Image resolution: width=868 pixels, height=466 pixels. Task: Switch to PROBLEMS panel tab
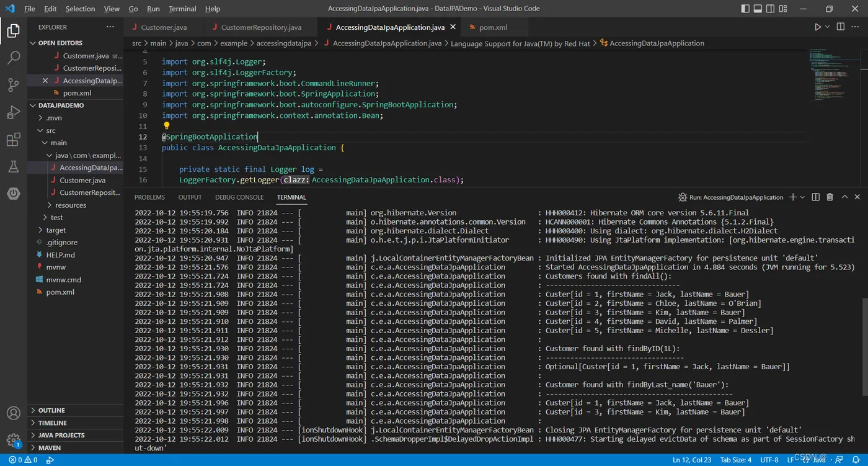click(149, 197)
